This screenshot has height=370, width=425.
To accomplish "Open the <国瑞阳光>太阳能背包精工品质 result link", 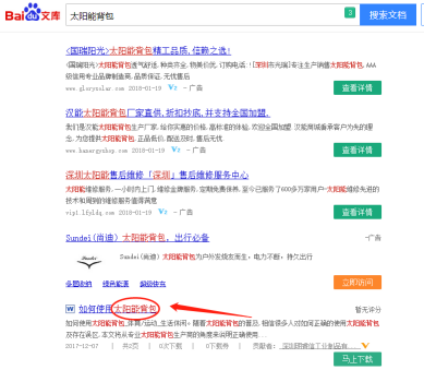I will pyautogui.click(x=148, y=51).
